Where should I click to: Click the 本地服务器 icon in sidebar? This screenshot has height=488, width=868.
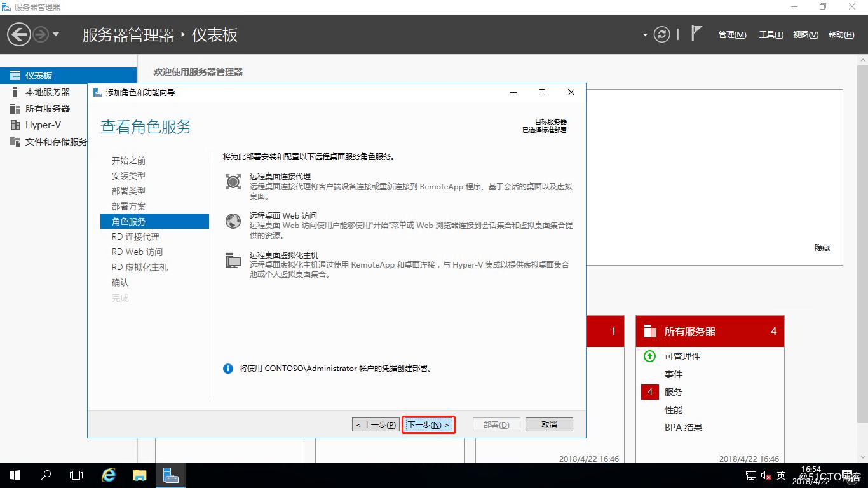click(15, 92)
